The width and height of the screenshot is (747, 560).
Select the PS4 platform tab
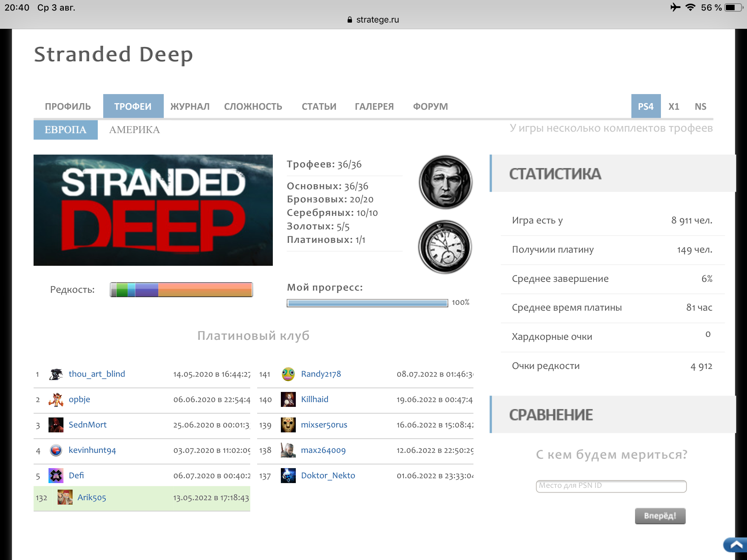[x=646, y=106]
